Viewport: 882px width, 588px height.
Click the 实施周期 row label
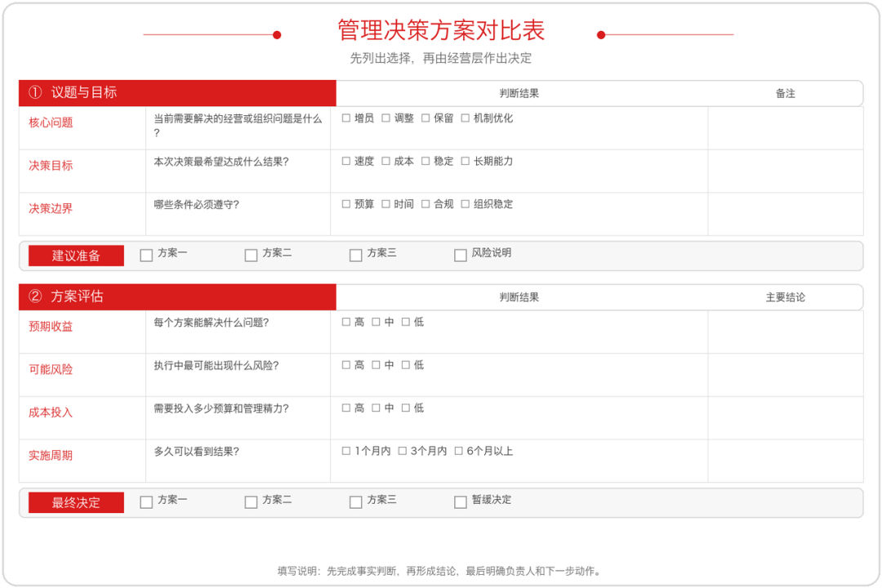(x=51, y=456)
